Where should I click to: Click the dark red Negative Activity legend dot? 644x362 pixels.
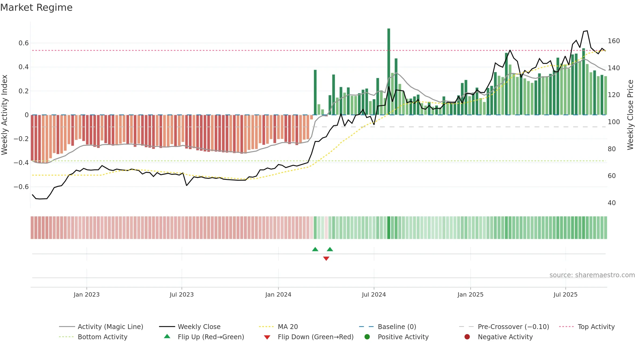coord(467,337)
